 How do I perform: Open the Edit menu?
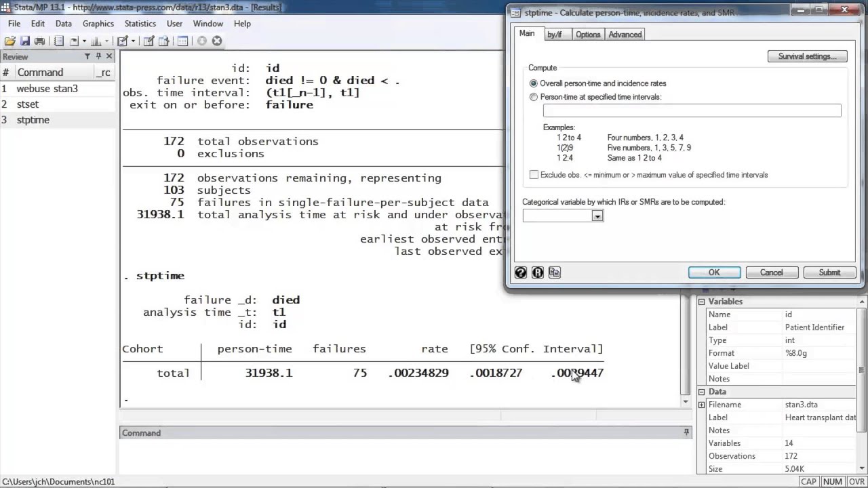click(x=38, y=23)
